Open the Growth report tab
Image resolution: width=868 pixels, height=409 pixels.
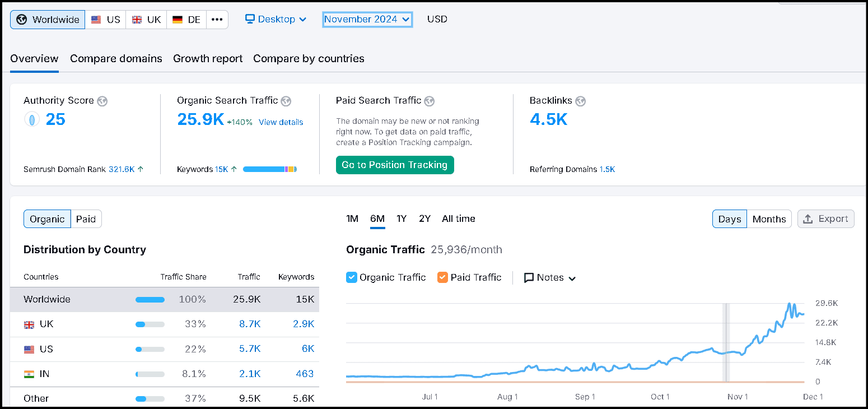pos(208,59)
